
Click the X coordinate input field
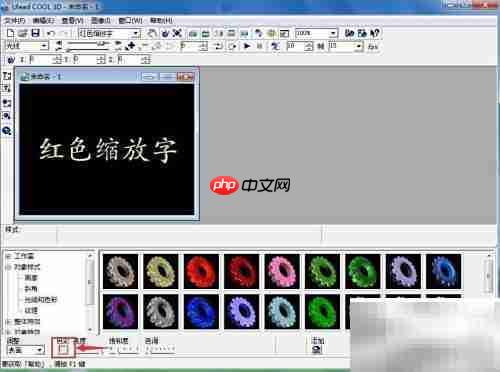pos(45,60)
